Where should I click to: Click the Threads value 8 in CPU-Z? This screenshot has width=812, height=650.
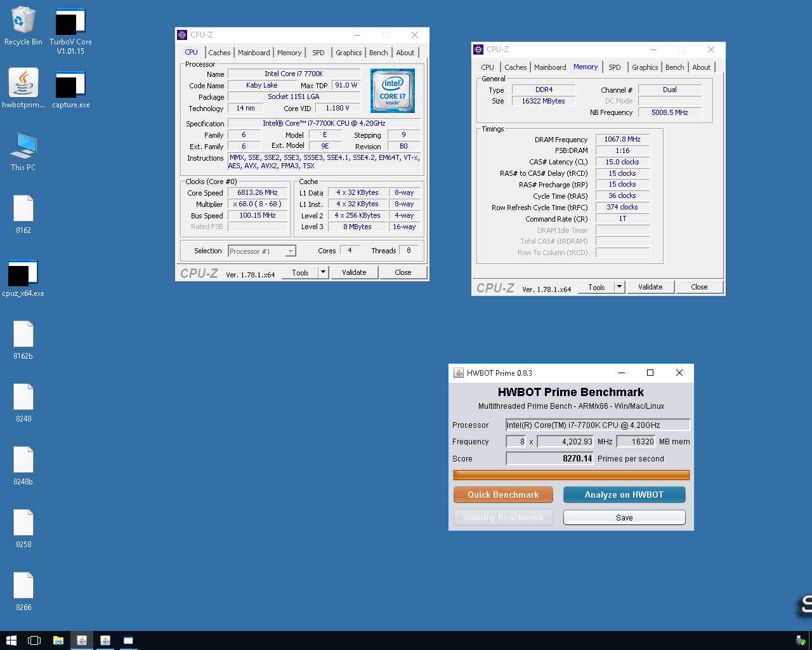pyautogui.click(x=409, y=250)
